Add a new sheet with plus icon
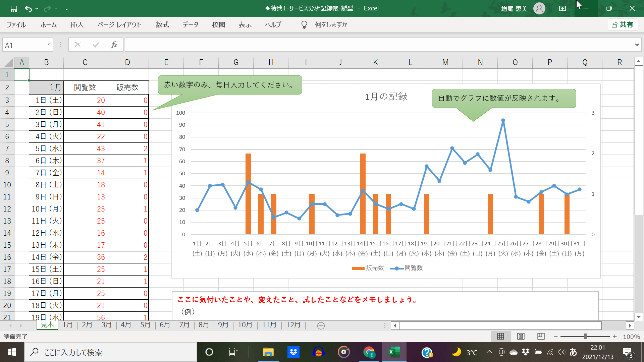This screenshot has height=362, width=644. pos(321,326)
